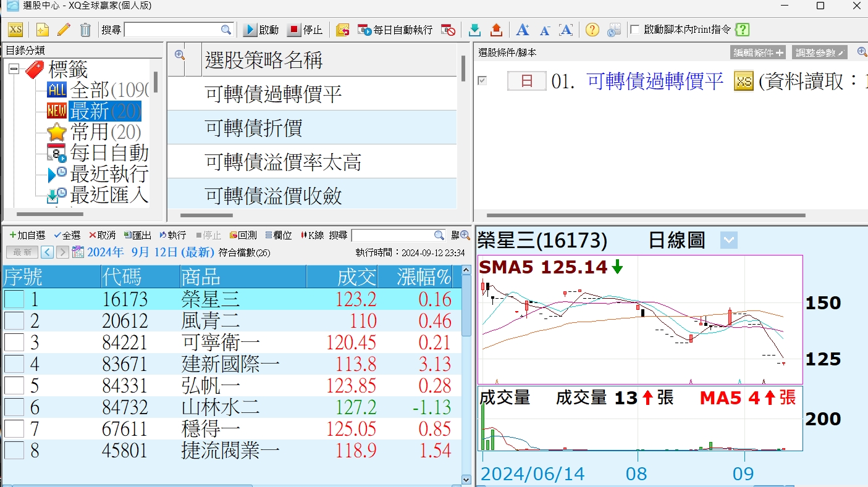Click the red upload export icon
The height and width of the screenshot is (487, 868).
(x=496, y=30)
